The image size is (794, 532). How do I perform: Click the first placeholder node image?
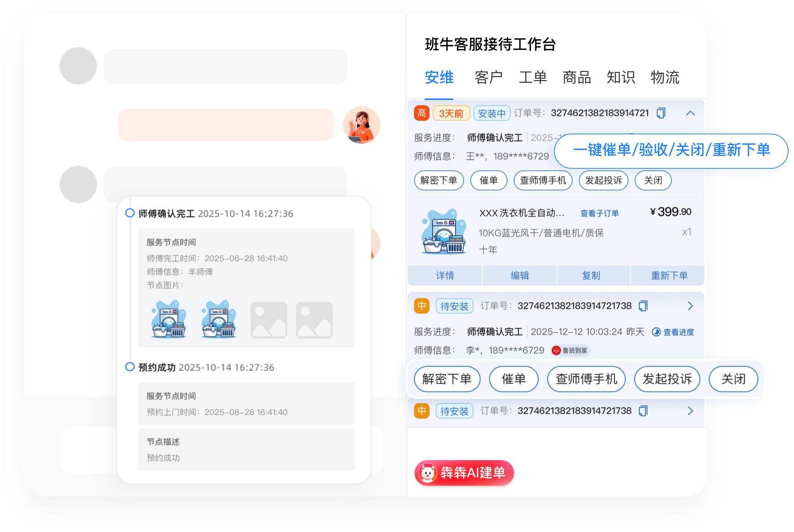coord(269,320)
